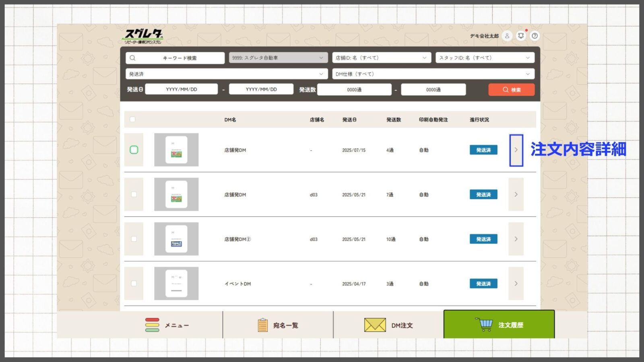Open detail arrow for 店舗発DM② row

tap(516, 239)
